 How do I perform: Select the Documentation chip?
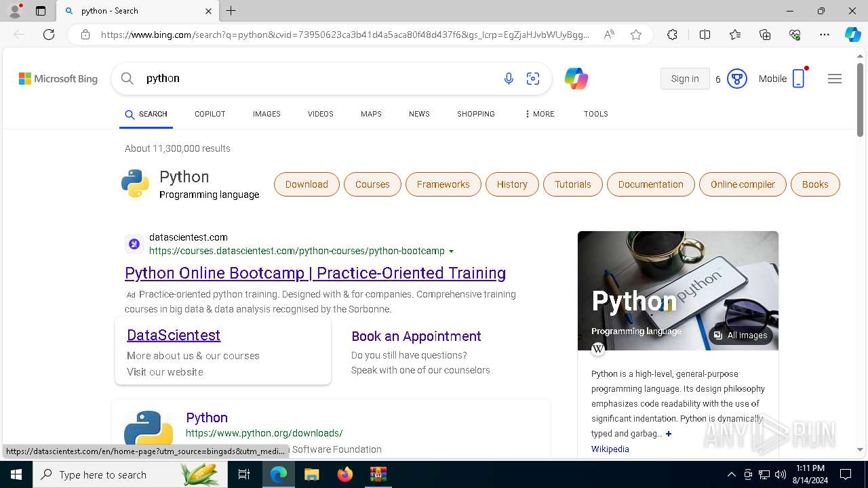tap(651, 184)
